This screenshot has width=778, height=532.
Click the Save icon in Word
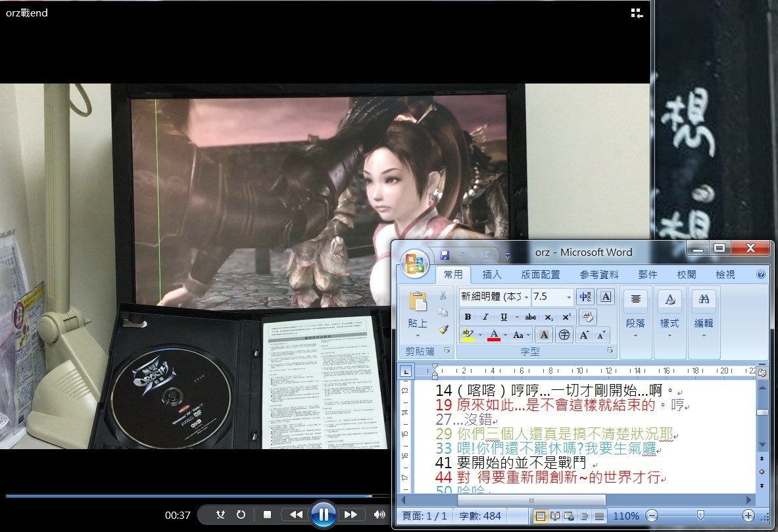point(445,254)
